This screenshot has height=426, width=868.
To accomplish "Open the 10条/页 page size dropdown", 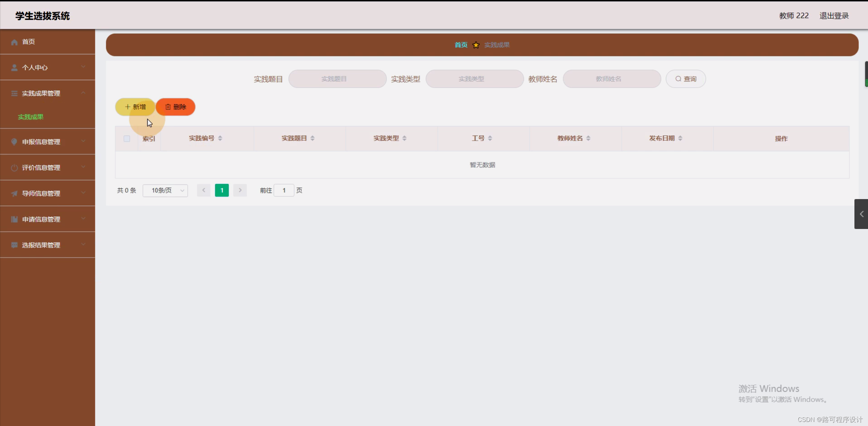I will (x=165, y=191).
